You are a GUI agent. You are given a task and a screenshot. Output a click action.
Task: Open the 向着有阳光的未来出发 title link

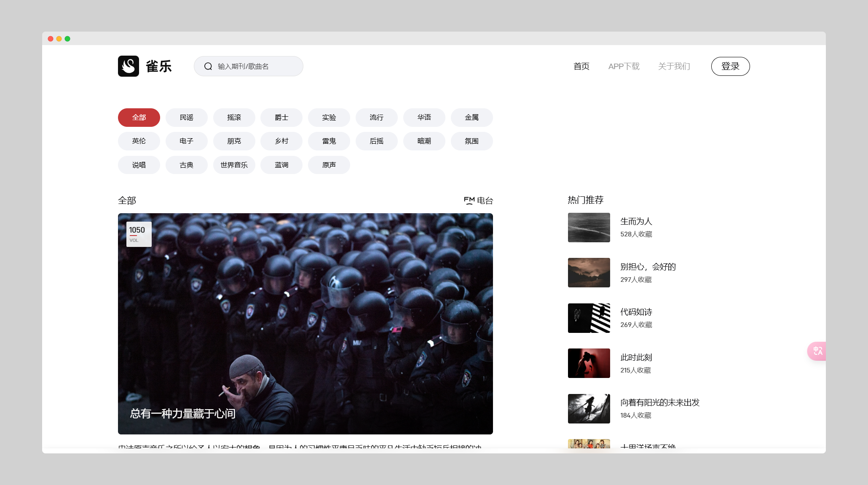coord(660,402)
